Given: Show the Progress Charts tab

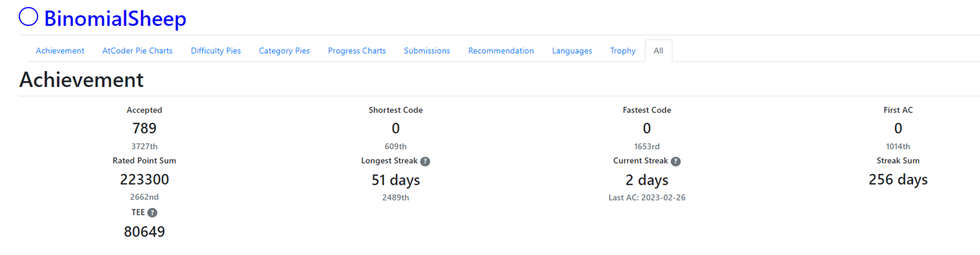Looking at the screenshot, I should (x=356, y=51).
